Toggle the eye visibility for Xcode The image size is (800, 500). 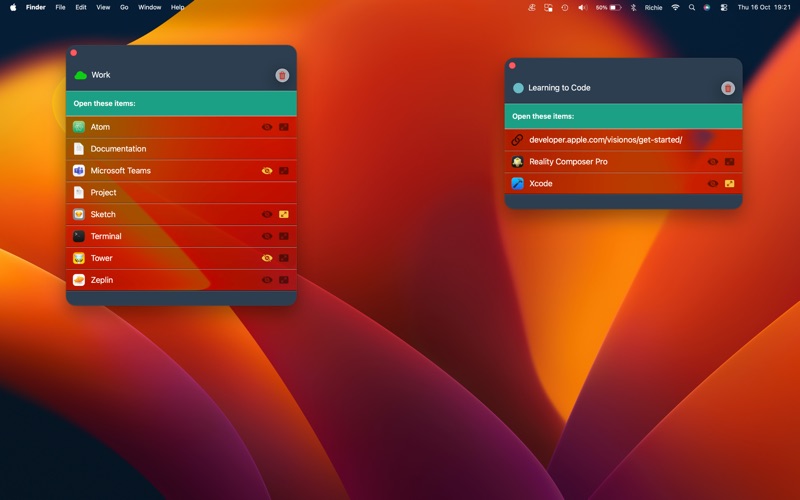[x=713, y=184]
